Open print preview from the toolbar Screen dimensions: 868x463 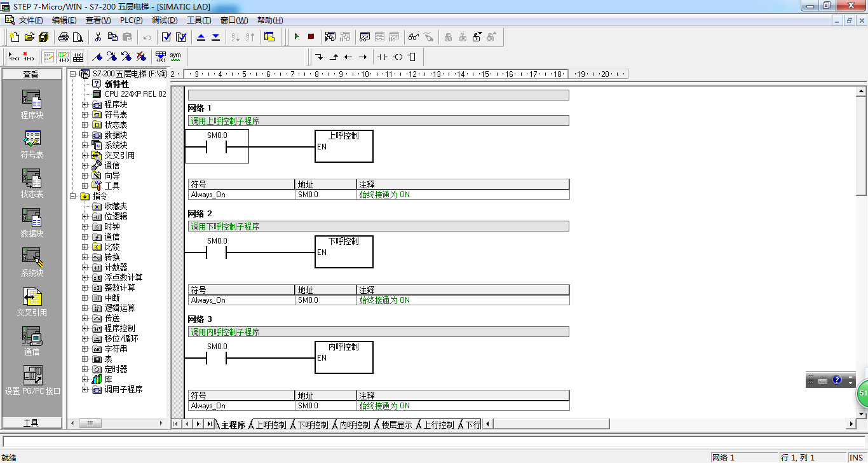78,37
